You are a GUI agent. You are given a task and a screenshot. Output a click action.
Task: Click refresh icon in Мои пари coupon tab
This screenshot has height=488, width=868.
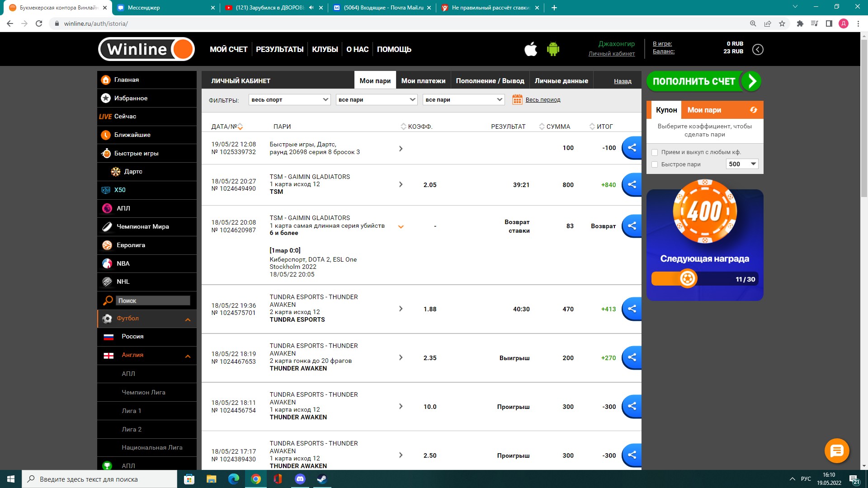coord(754,110)
